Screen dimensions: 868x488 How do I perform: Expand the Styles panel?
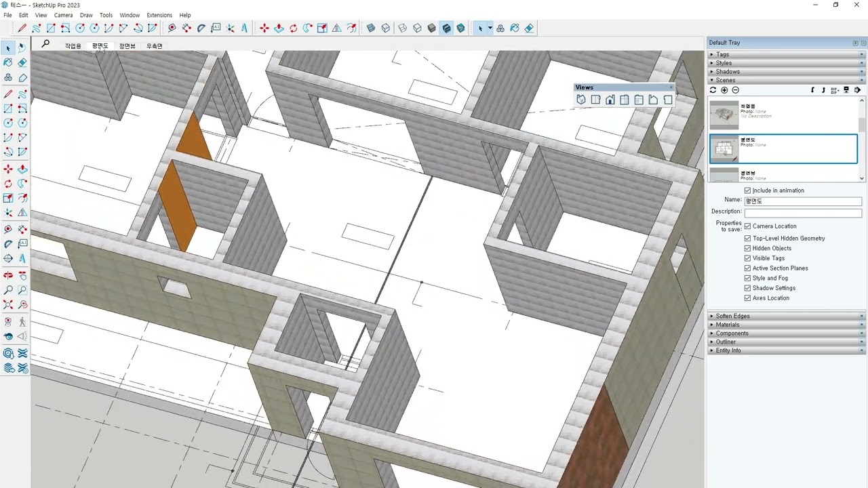787,63
